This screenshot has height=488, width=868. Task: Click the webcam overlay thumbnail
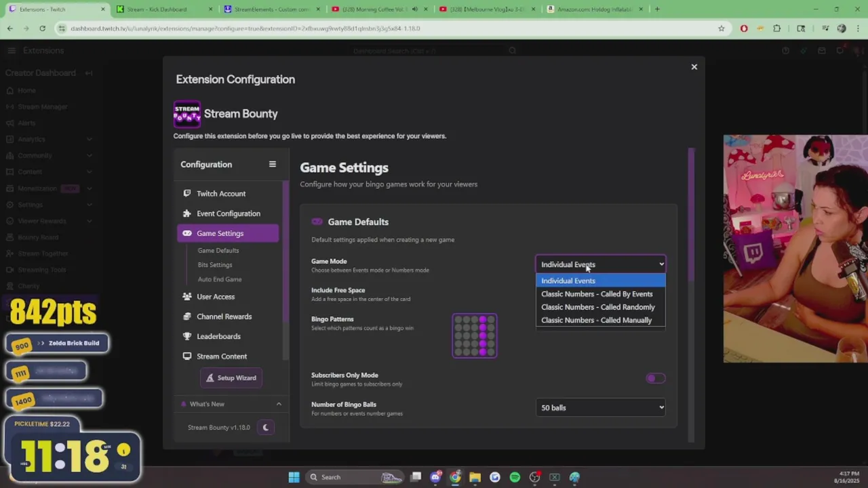(795, 249)
